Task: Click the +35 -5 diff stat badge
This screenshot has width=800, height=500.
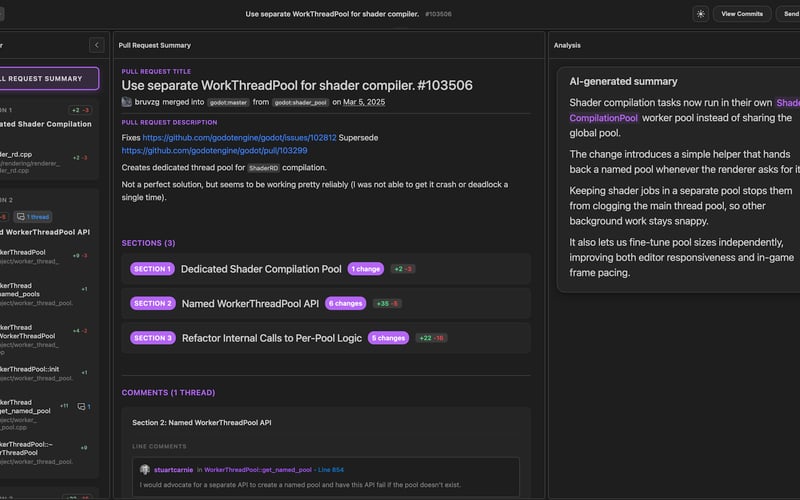Action: [387, 304]
